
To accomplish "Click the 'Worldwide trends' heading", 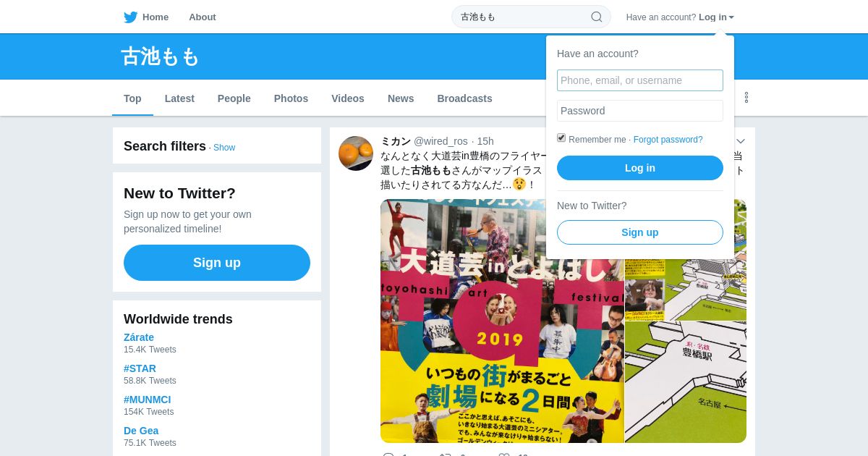I will click(178, 319).
